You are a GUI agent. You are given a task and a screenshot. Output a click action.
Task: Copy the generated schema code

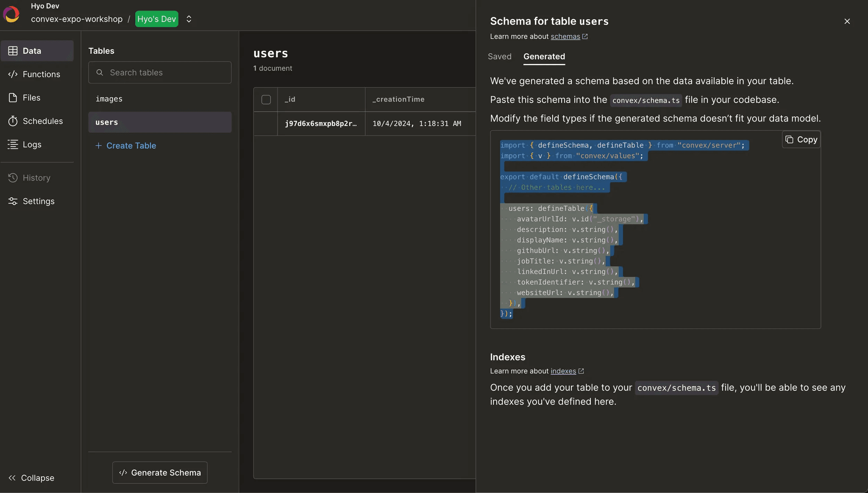[801, 139]
